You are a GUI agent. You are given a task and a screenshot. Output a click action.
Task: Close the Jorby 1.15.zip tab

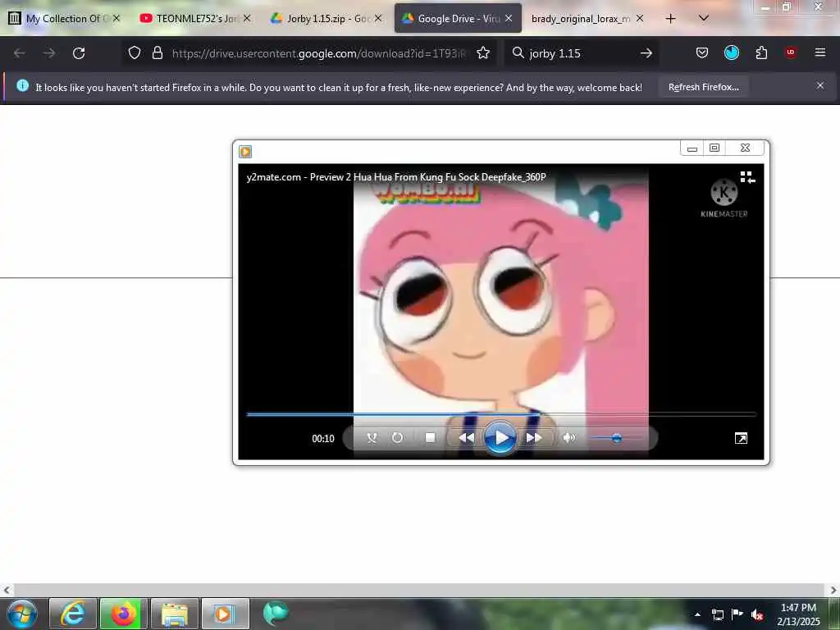[x=378, y=18]
